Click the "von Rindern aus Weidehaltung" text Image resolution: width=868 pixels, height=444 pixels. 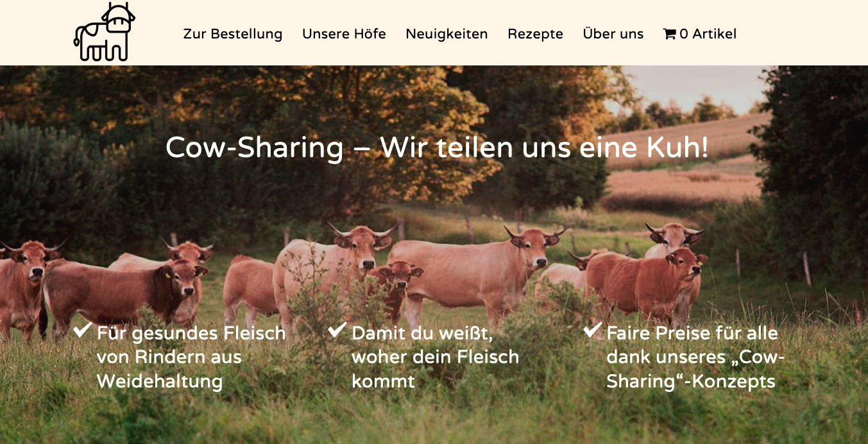(169, 369)
